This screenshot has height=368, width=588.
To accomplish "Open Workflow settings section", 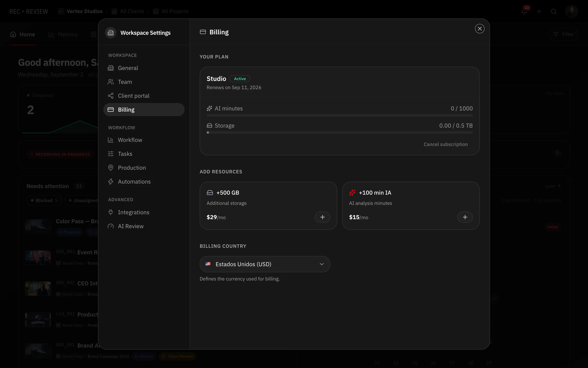I will coord(144,140).
